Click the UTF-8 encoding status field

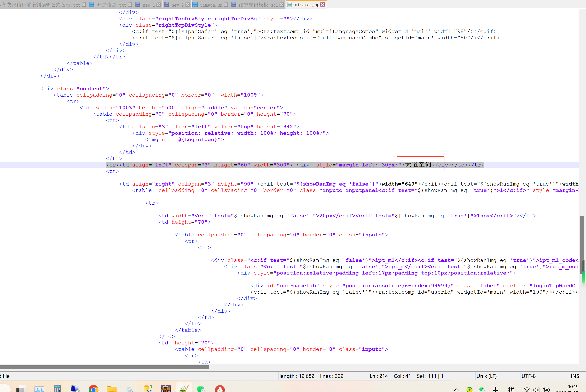tap(529, 376)
